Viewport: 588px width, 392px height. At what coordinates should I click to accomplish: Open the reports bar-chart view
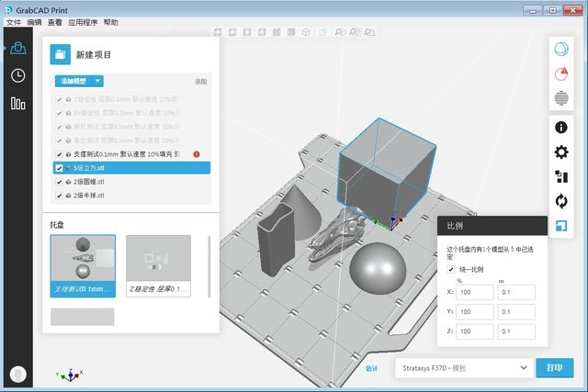click(18, 104)
